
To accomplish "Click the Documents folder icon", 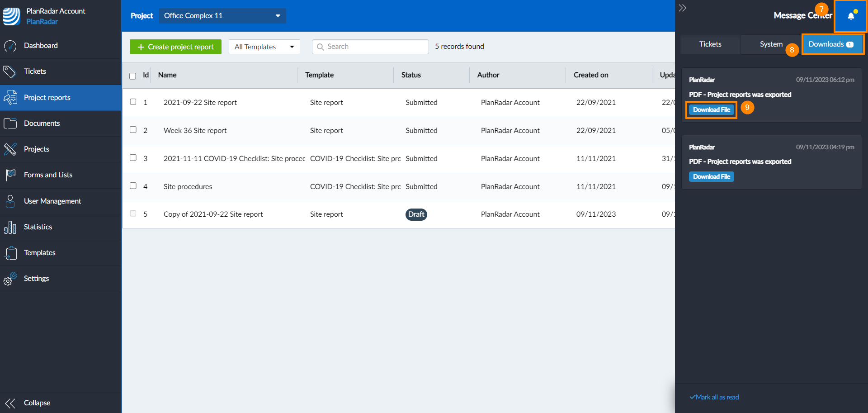I will [10, 123].
